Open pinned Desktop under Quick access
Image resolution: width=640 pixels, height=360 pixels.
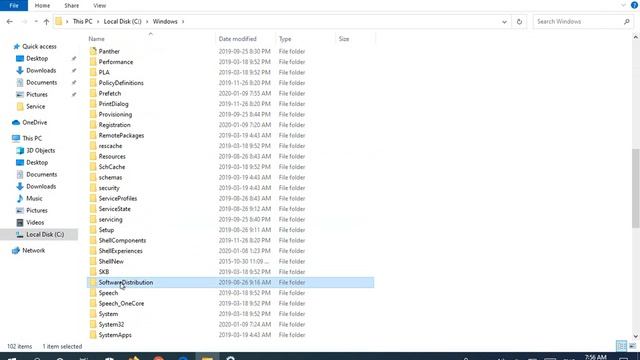point(37,58)
